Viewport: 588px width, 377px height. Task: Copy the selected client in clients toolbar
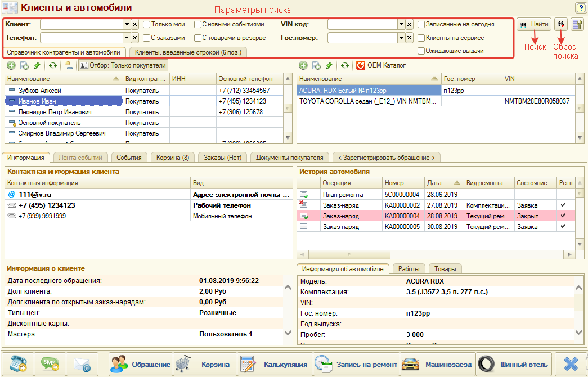(24, 65)
